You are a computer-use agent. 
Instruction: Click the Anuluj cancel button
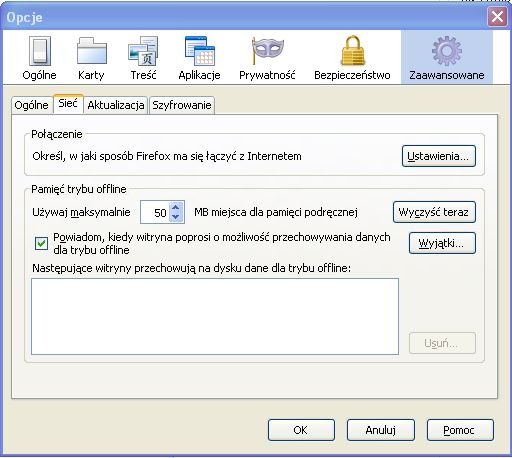pyautogui.click(x=381, y=430)
